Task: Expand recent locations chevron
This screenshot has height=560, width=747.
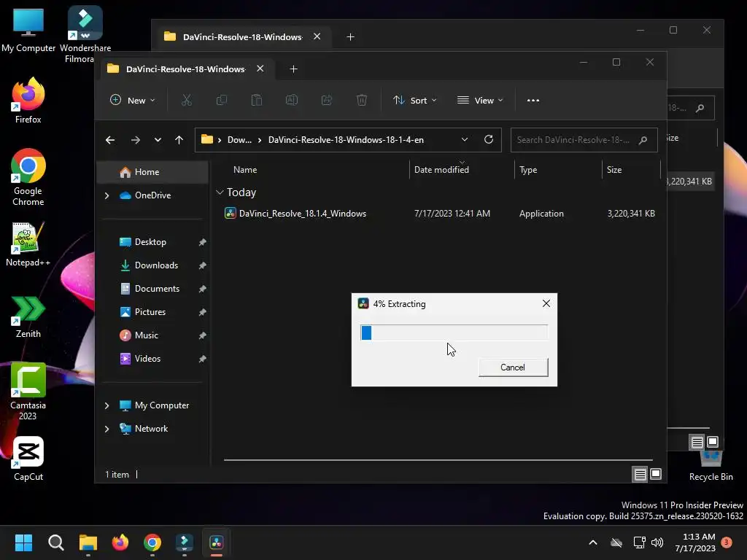Action: tap(158, 140)
